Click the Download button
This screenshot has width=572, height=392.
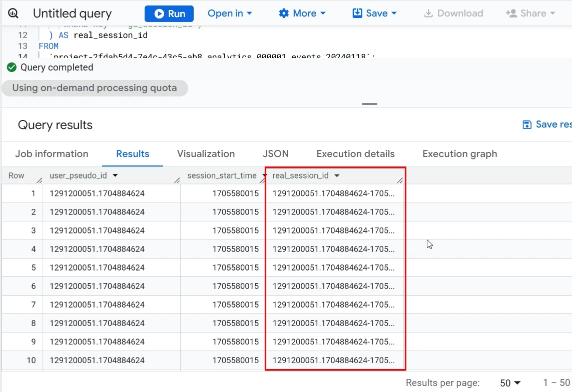(x=453, y=13)
